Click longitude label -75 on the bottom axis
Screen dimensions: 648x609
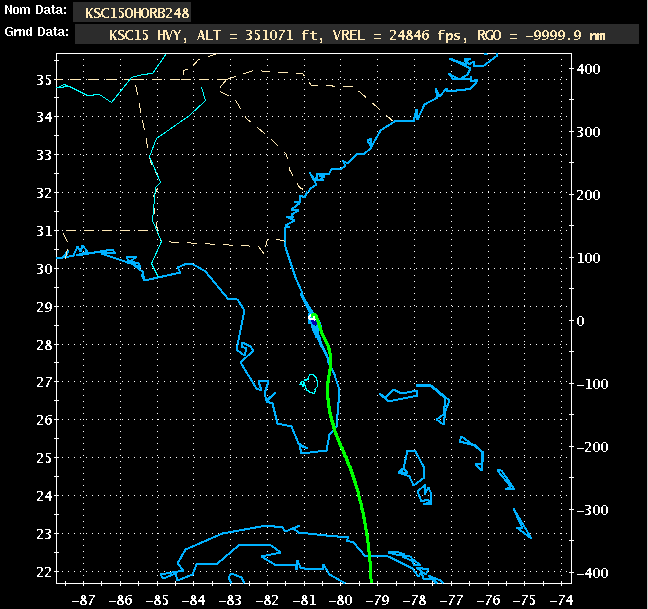click(524, 600)
